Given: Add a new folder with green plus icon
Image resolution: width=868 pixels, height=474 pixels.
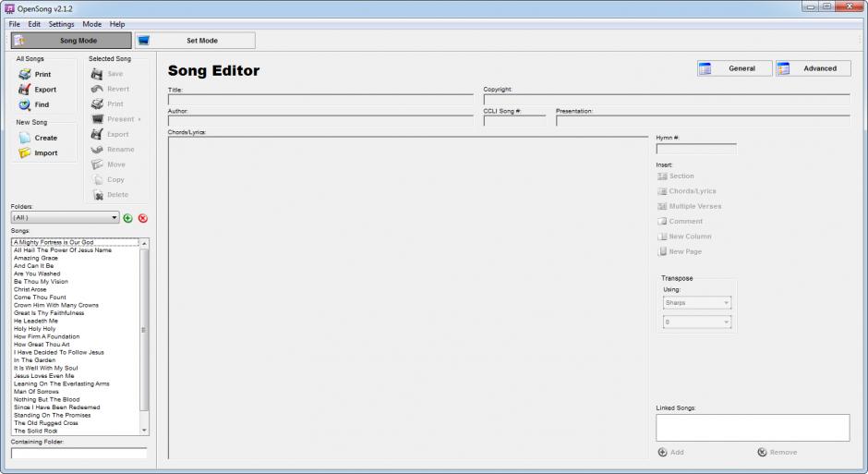Looking at the screenshot, I should click(127, 218).
